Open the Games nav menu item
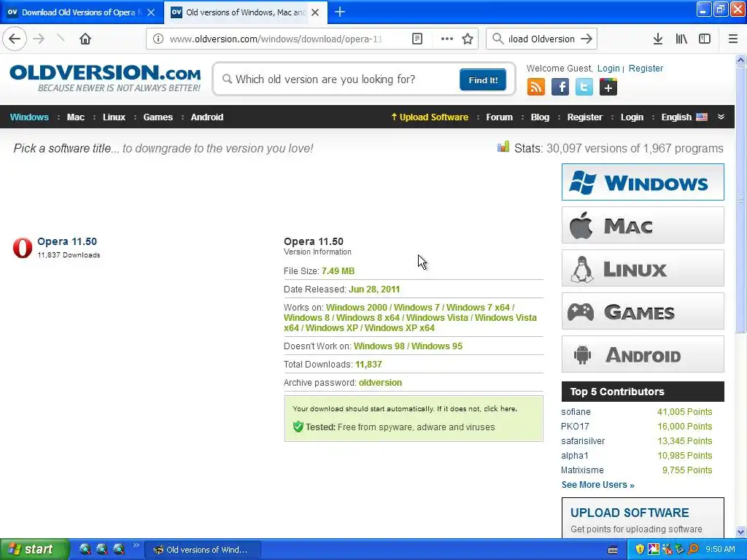747x560 pixels. [x=158, y=117]
